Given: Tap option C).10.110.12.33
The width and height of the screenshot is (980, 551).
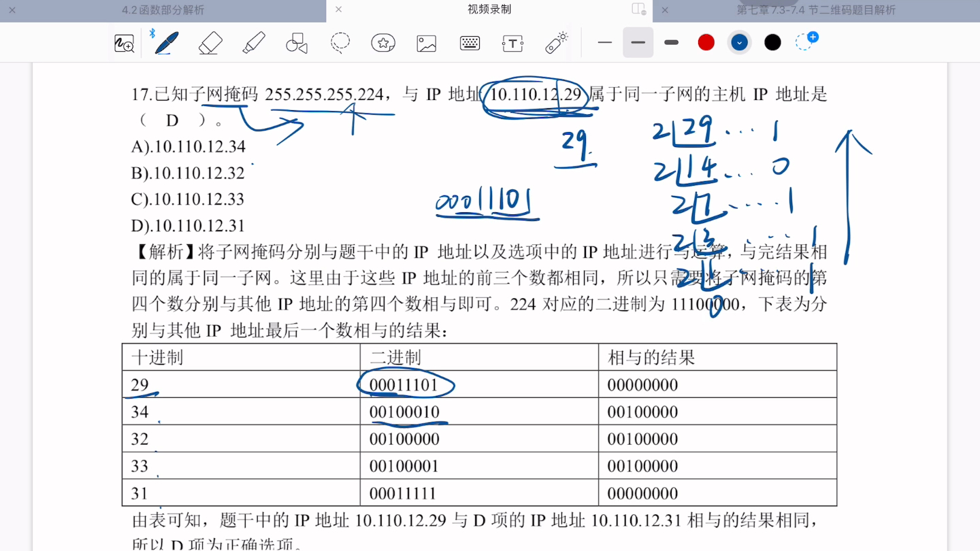Looking at the screenshot, I should [x=188, y=199].
